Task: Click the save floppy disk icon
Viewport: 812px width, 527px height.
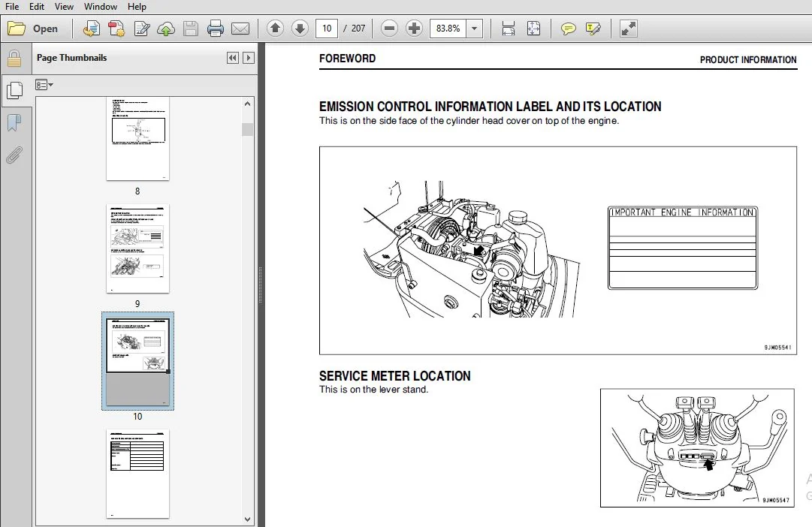Action: click(x=191, y=29)
